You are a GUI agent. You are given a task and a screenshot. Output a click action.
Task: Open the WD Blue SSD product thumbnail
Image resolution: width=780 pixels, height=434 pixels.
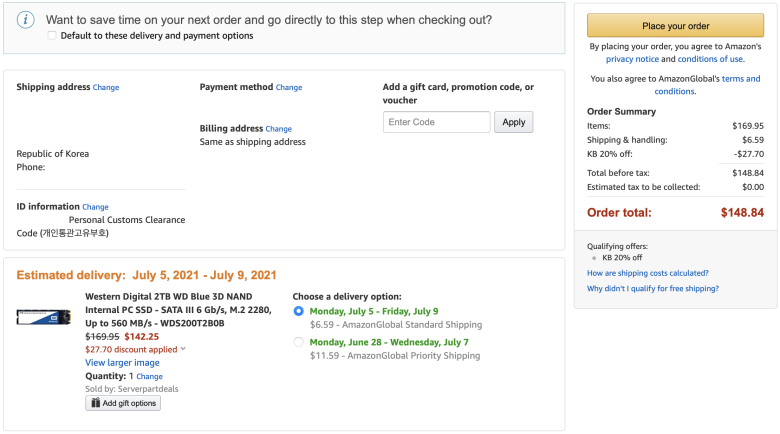pos(44,317)
